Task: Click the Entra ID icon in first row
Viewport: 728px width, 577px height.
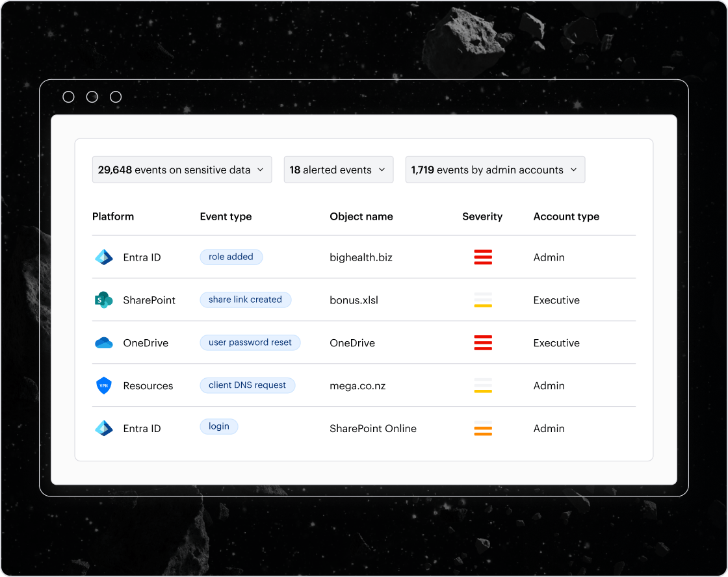Action: pos(104,257)
